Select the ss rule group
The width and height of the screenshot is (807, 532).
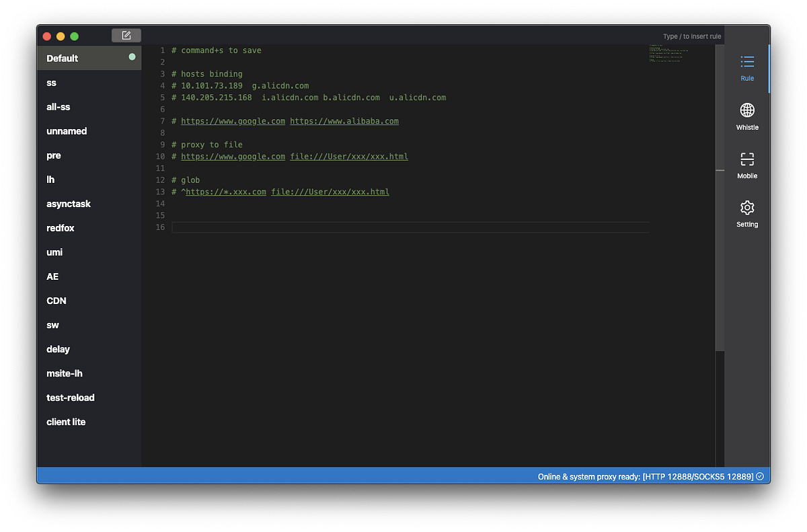[x=51, y=83]
